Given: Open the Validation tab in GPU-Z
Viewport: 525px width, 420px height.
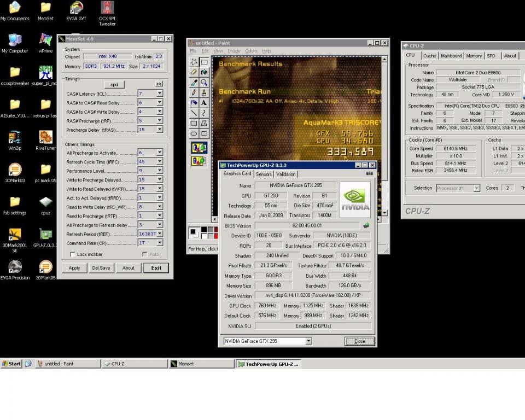Looking at the screenshot, I should pos(285,174).
